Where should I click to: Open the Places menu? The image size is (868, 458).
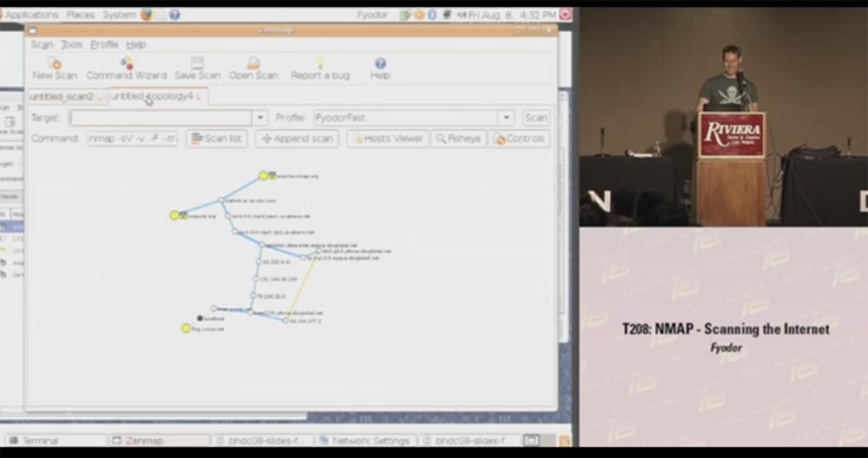pos(80,15)
